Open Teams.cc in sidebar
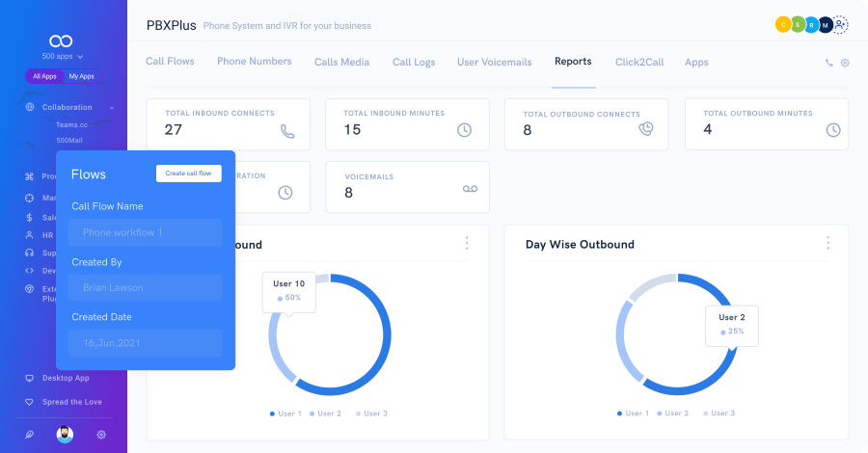Viewport: 868px width, 453px height. (71, 125)
